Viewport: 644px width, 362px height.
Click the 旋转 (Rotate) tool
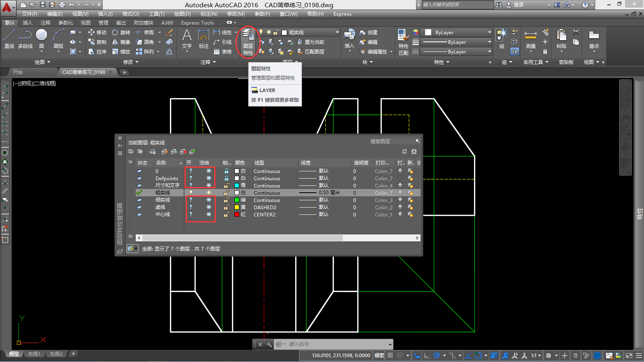tap(121, 32)
